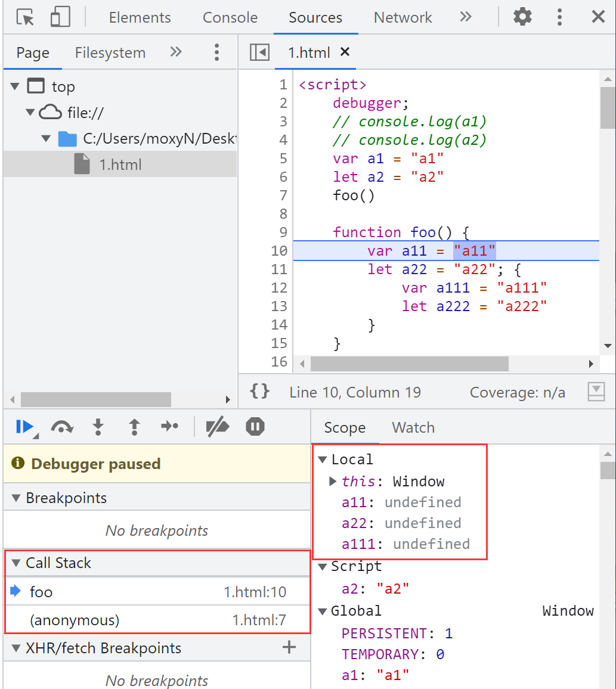Step over next function call
Image resolution: width=616 pixels, height=689 pixels.
[62, 426]
